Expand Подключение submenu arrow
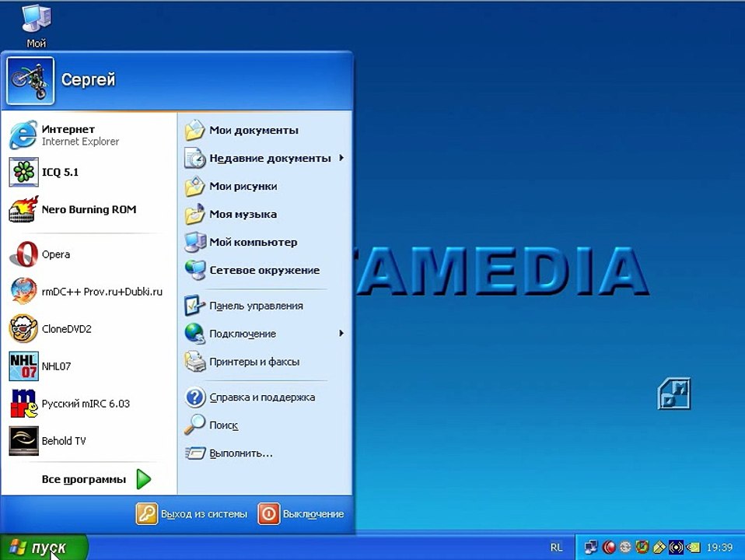Viewport: 745px width, 560px height. tap(341, 333)
